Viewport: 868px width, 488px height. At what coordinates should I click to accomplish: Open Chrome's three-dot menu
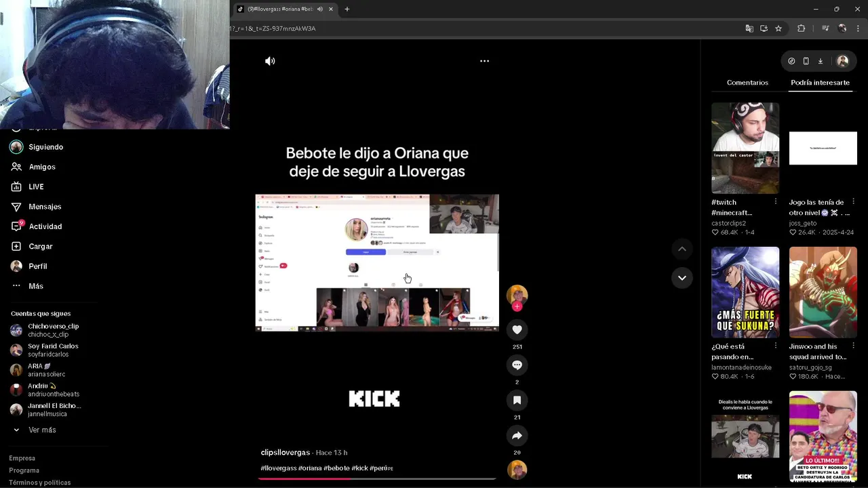858,28
